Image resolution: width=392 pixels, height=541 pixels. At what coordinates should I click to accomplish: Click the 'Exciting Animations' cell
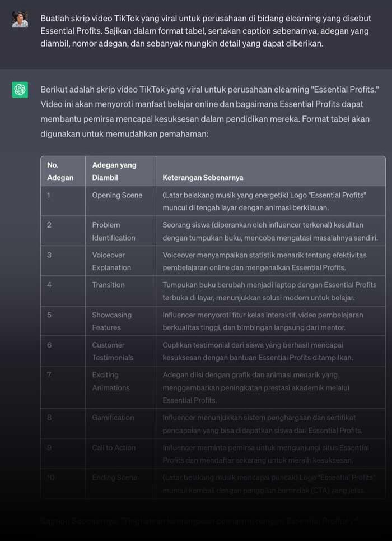click(120, 387)
